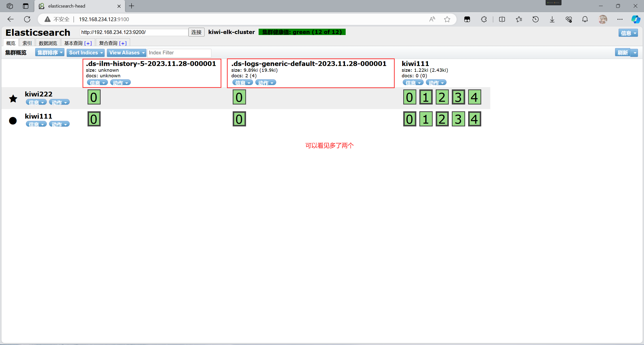Open 动作 dropdown for .ds-logs-generic-default index
The image size is (644, 345).
click(266, 83)
